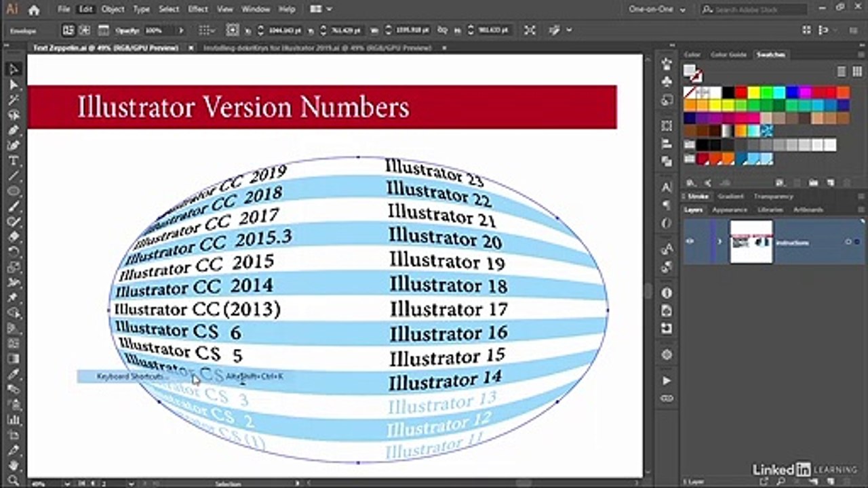
Task: Choose the Ellipse shape tool
Action: [13, 191]
